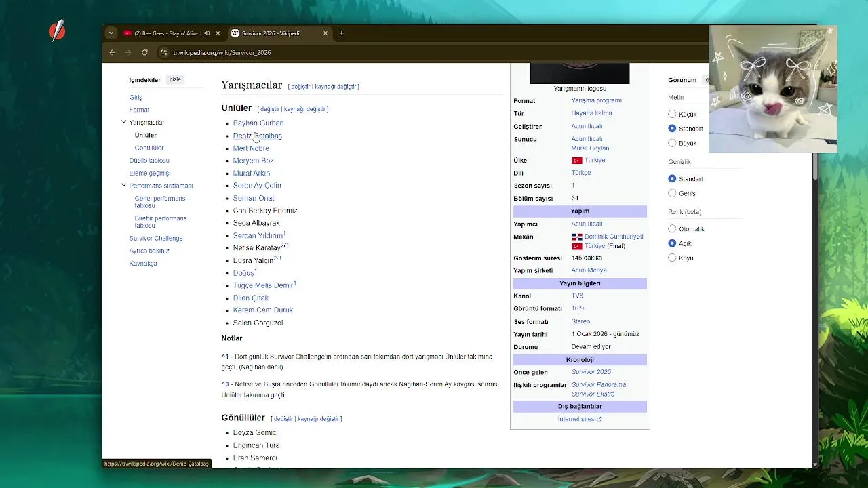Go forward to next page

[128, 52]
